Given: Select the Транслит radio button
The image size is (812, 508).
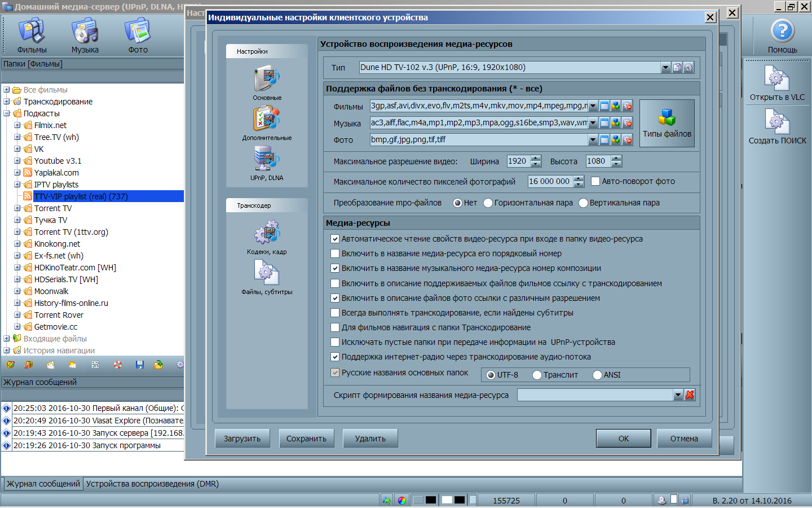Looking at the screenshot, I should click(537, 375).
